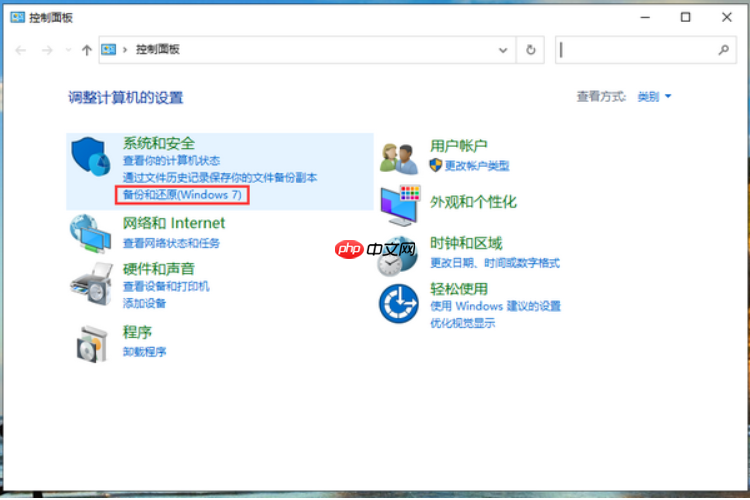
Task: Click 使用 Windows 建议的设置 link
Action: coord(495,306)
